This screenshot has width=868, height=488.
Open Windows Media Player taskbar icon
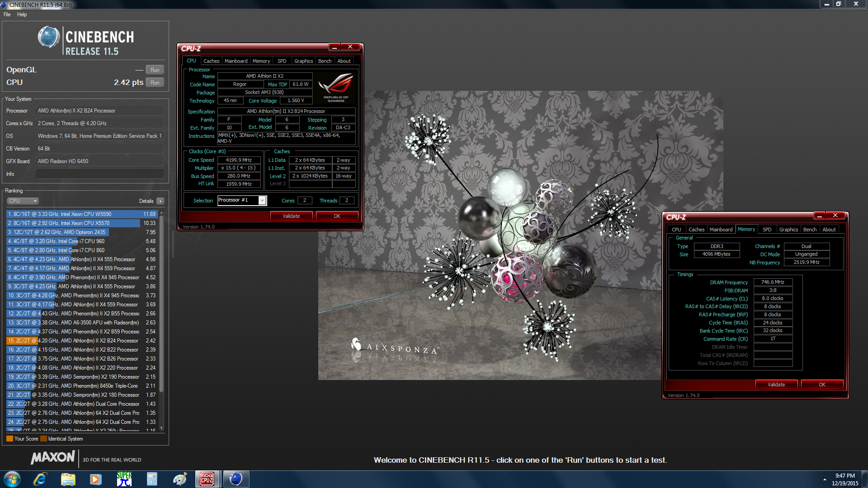coord(96,479)
